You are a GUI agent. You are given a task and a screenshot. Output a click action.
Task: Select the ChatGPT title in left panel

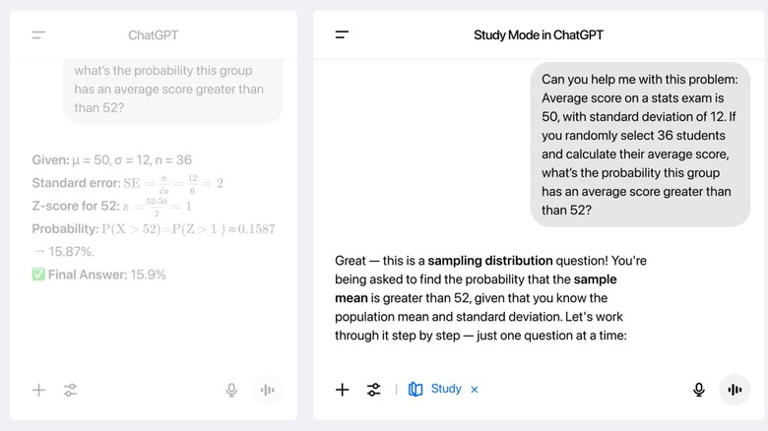click(x=153, y=35)
